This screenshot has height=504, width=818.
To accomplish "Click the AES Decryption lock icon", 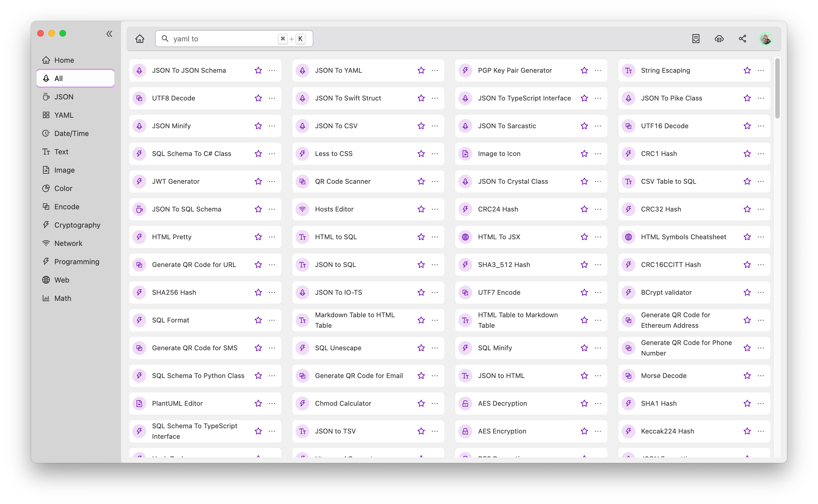I will 465,403.
